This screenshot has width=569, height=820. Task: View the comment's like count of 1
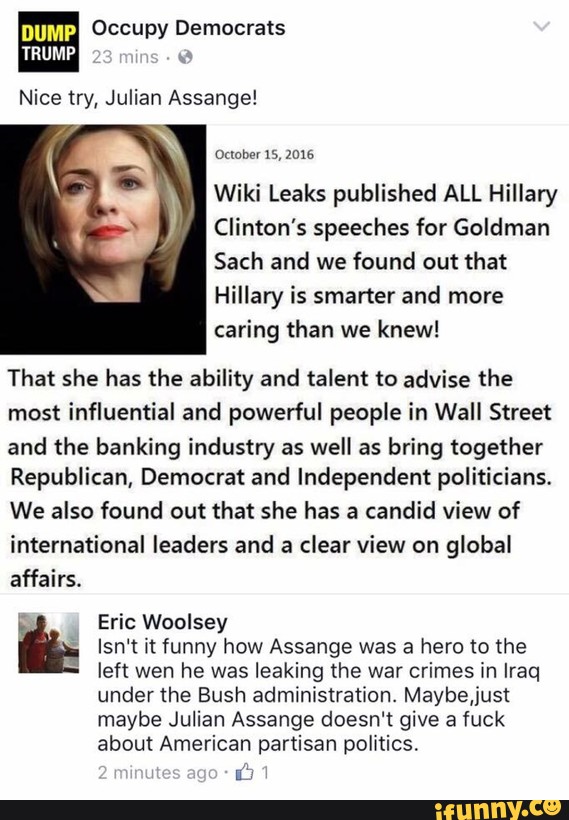265,772
